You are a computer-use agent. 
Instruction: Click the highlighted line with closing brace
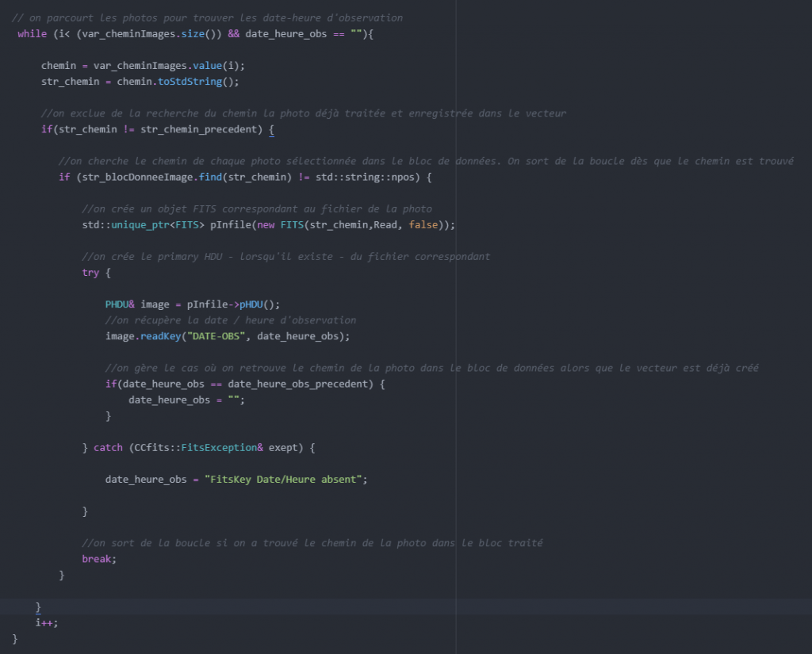[x=37, y=606]
